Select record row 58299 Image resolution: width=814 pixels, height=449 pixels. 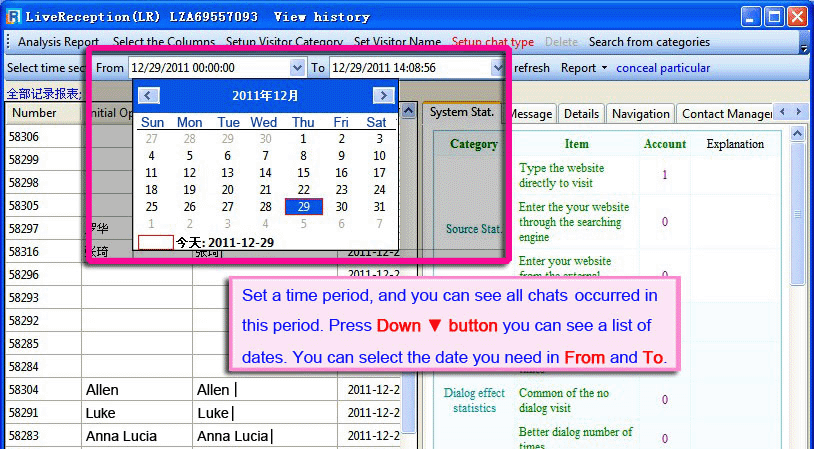(x=24, y=159)
